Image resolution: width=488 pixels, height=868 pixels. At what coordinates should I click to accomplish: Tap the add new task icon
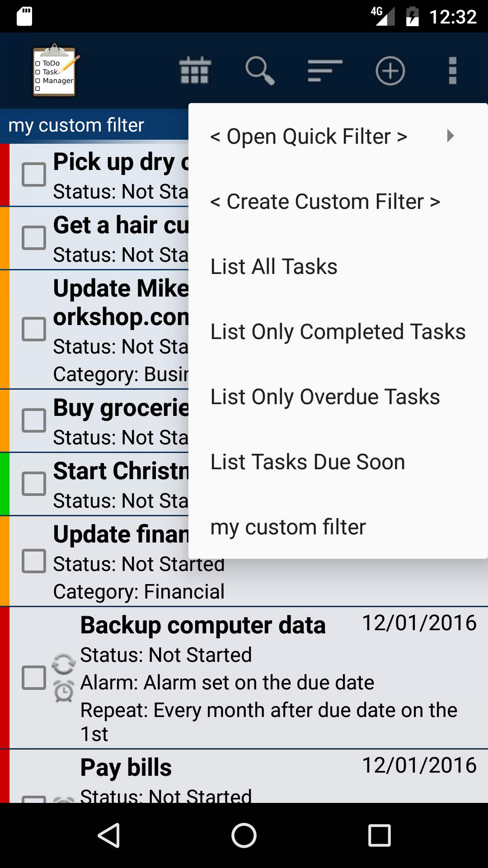point(390,71)
